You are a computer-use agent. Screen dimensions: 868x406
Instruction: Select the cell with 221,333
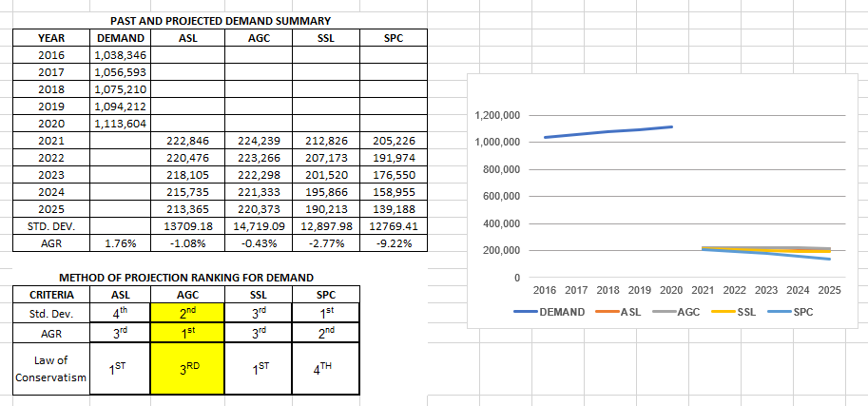(x=259, y=192)
